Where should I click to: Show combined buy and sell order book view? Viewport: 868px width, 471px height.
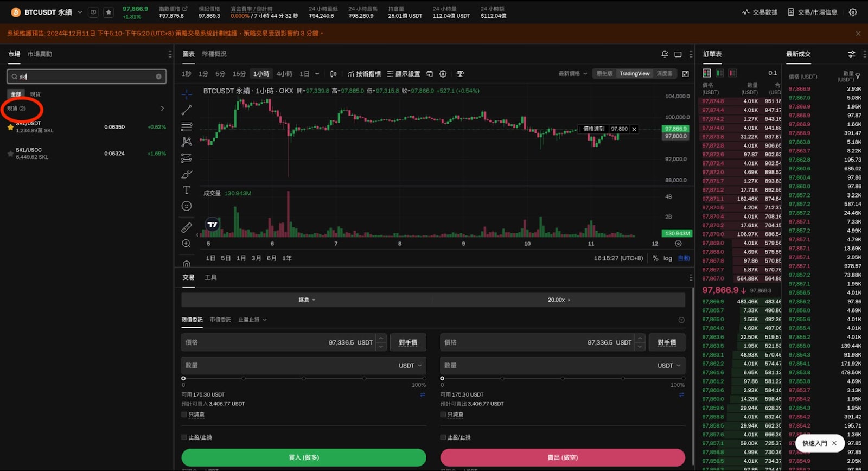pos(707,73)
